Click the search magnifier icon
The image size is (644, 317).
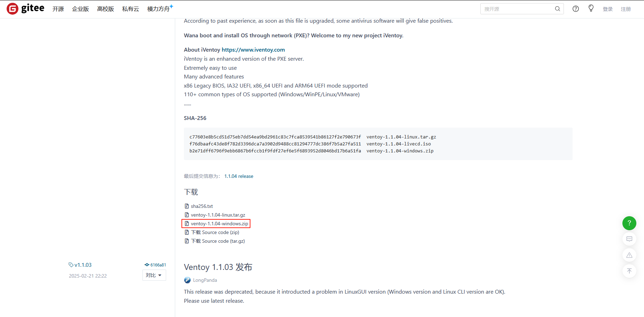click(x=558, y=9)
